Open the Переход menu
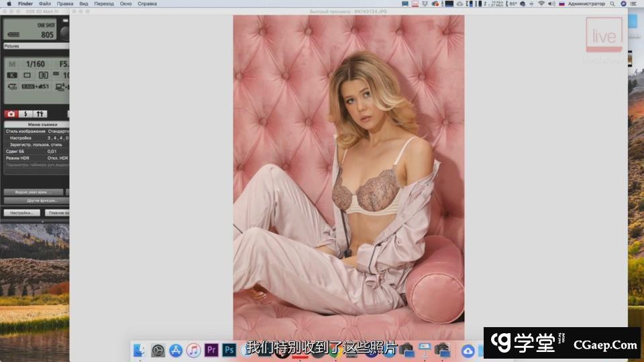 click(x=104, y=3)
